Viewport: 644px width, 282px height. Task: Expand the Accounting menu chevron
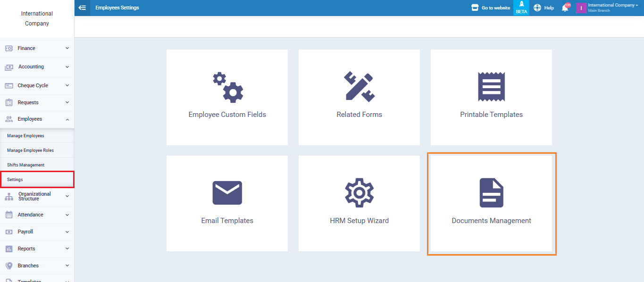(67, 66)
